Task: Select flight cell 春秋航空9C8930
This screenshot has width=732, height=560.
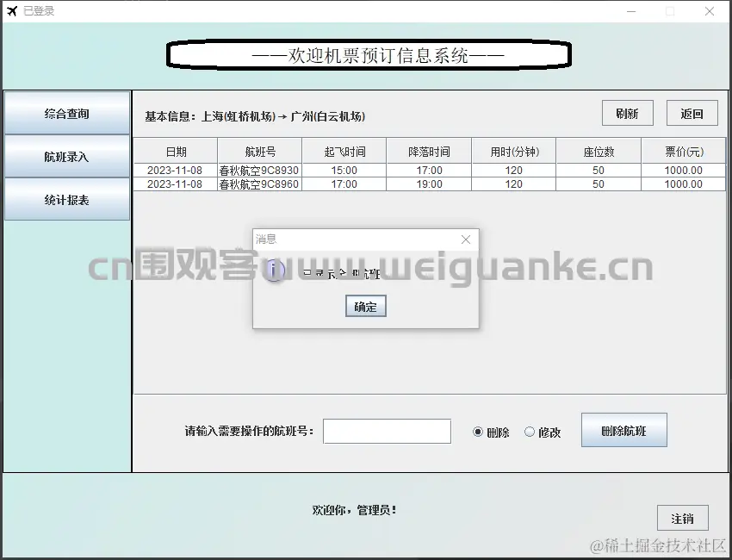Action: pyautogui.click(x=259, y=171)
